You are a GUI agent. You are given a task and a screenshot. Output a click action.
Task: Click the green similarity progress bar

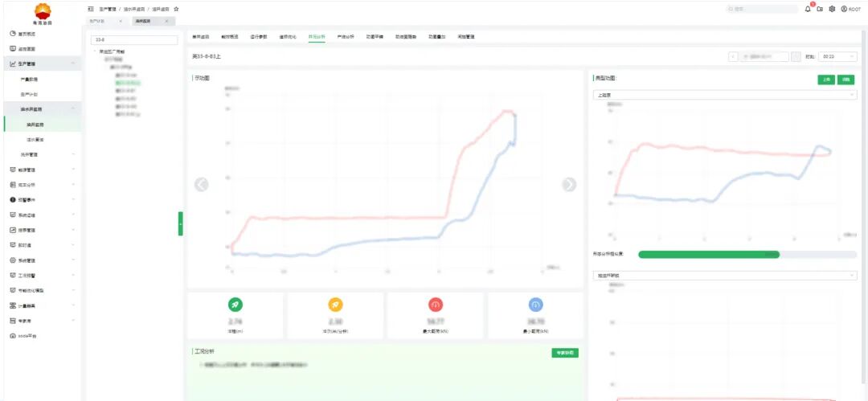[709, 254]
